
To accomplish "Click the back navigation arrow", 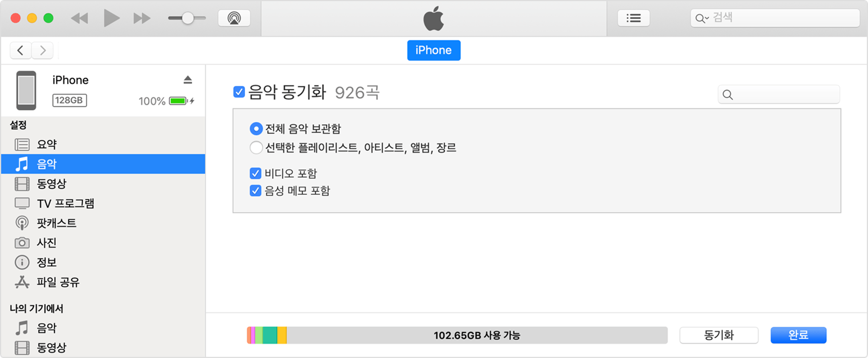I will coord(20,50).
